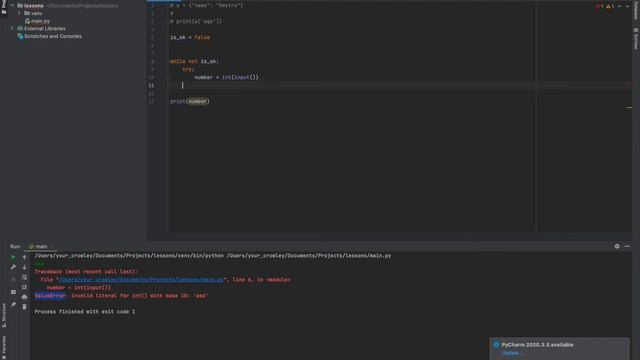Click the 'try:' line in editor
Image resolution: width=640 pixels, height=360 pixels.
188,69
